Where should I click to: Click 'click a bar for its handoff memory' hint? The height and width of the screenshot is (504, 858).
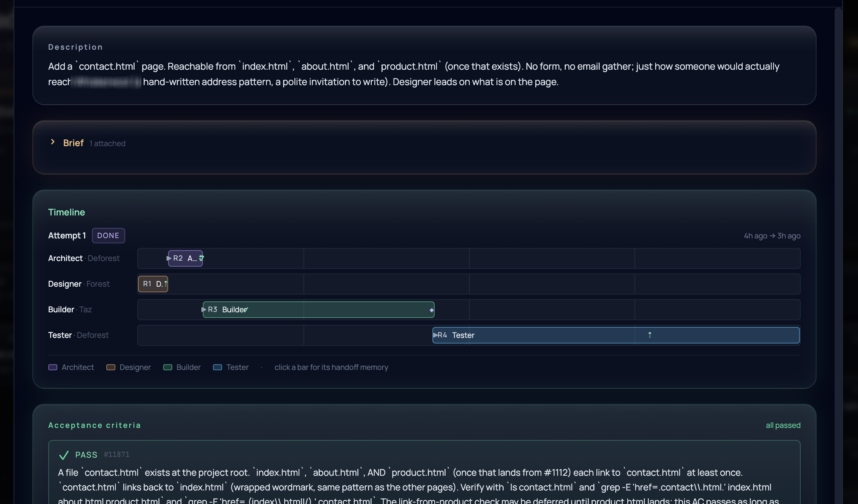[x=331, y=367]
